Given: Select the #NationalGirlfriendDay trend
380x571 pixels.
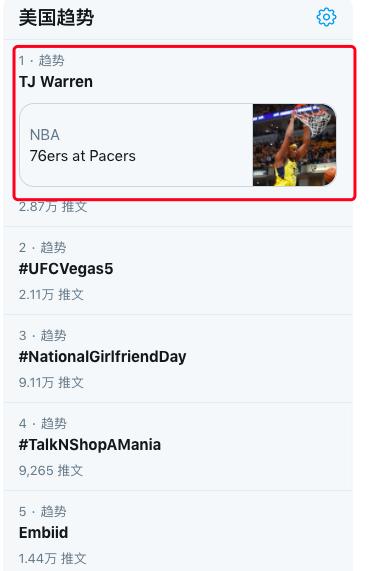Looking at the screenshot, I should [102, 357].
